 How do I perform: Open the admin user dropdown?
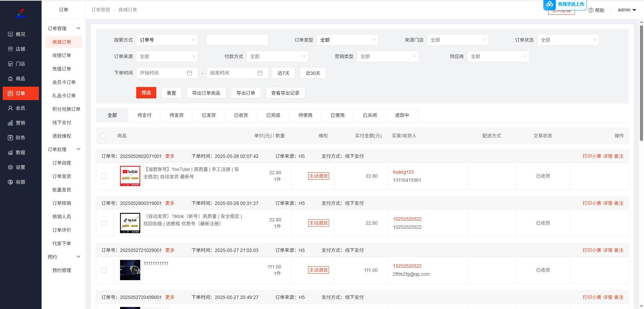pos(627,10)
